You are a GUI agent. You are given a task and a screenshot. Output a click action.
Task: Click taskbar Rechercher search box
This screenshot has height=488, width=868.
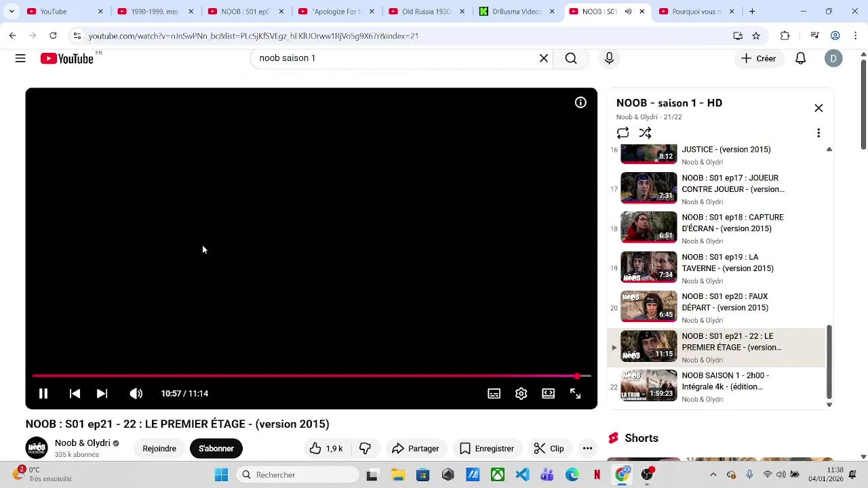coord(298,475)
